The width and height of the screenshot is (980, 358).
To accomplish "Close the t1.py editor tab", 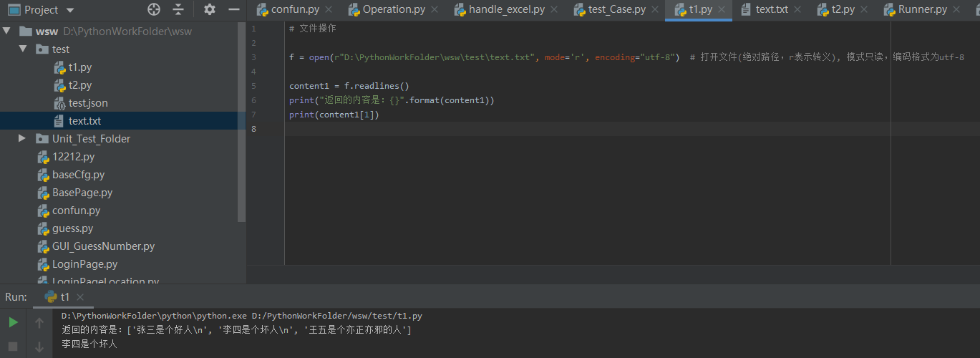I will pyautogui.click(x=722, y=10).
